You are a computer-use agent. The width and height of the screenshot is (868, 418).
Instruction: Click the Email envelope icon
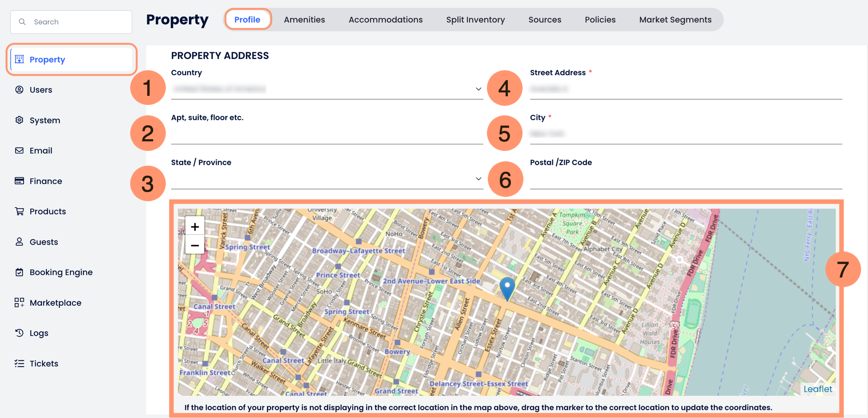coord(20,150)
